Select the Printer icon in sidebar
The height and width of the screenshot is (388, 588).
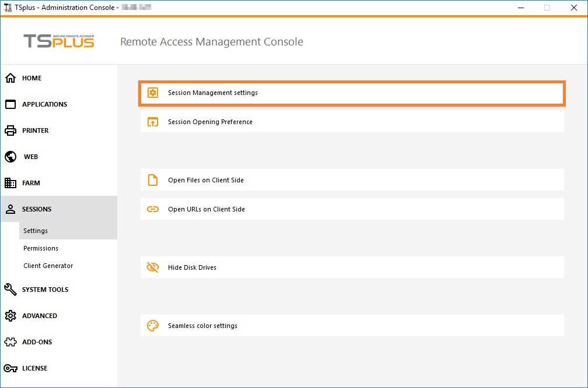[10, 130]
